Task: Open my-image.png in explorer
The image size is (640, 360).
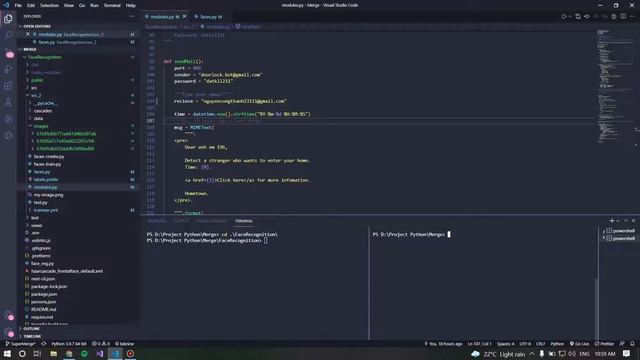Action: tap(48, 195)
